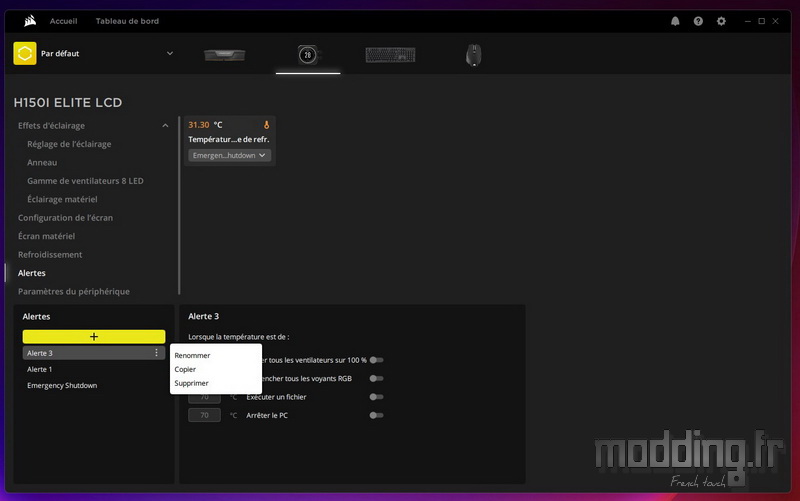Click three-dot menu of Alerte 3

point(156,353)
